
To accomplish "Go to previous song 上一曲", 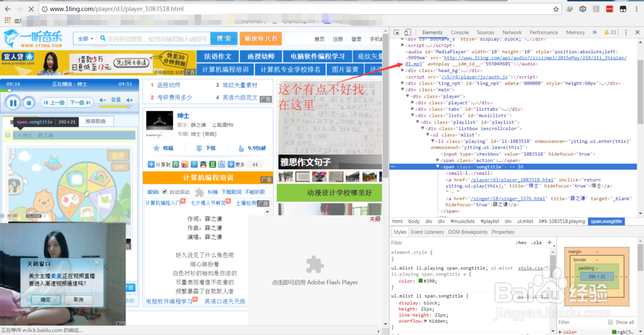I will coord(55,102).
